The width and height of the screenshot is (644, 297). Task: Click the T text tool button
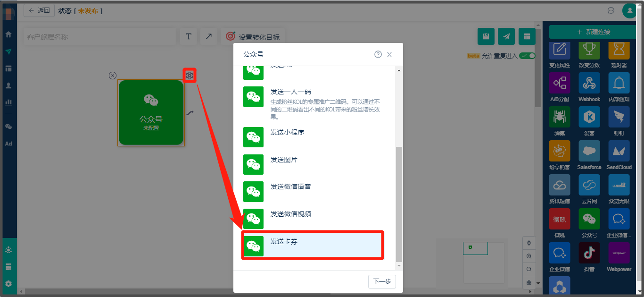coord(189,36)
